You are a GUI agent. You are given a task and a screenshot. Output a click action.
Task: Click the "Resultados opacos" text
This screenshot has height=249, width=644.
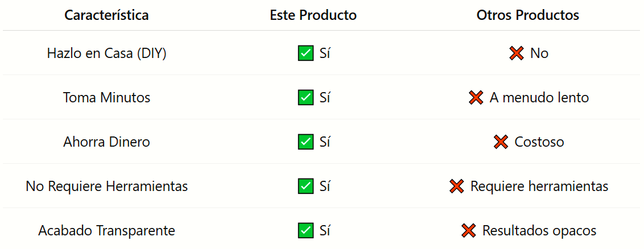(x=539, y=230)
